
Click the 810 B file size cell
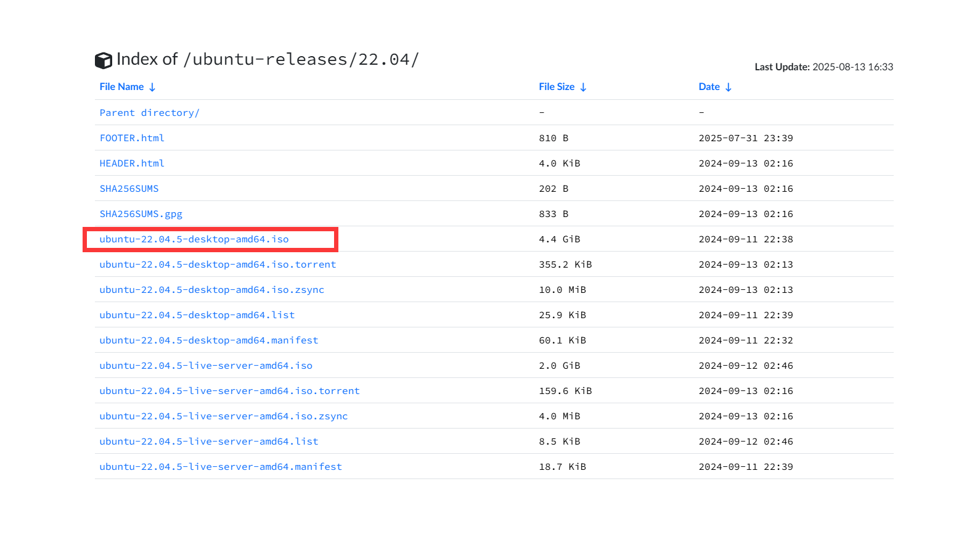(x=553, y=138)
